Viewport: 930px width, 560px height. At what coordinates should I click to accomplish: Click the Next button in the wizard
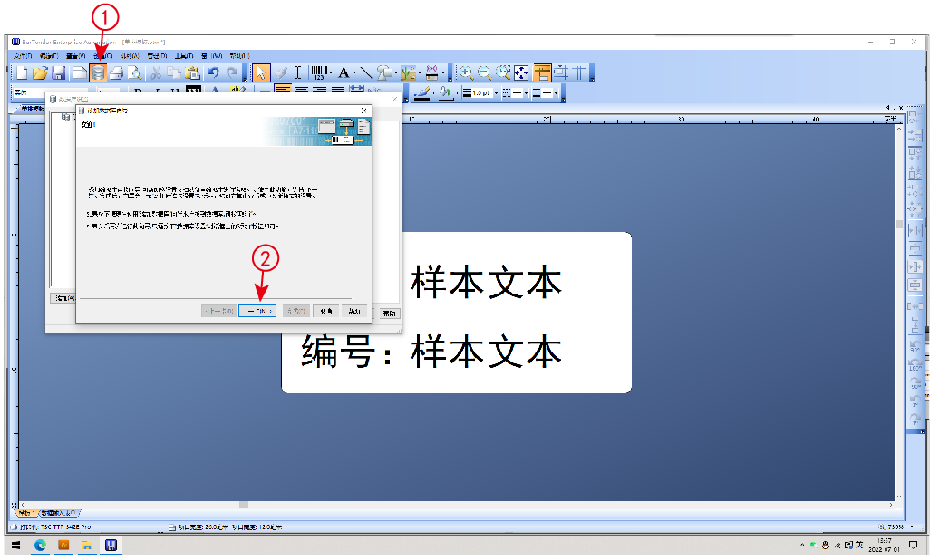pyautogui.click(x=257, y=311)
